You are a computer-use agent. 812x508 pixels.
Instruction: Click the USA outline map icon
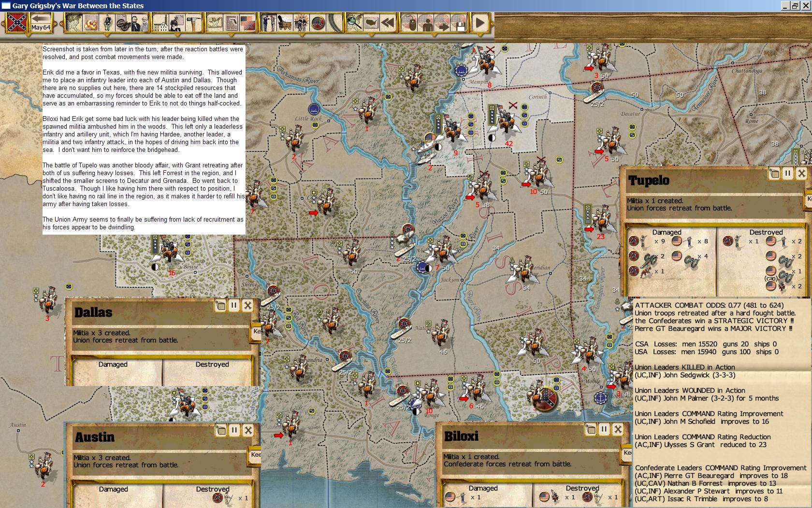[371, 22]
